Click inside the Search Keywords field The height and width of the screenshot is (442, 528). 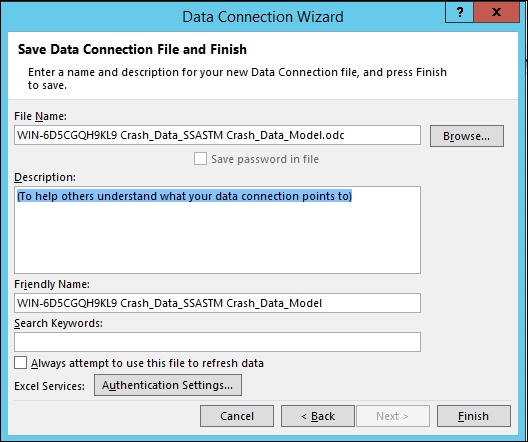click(217, 342)
